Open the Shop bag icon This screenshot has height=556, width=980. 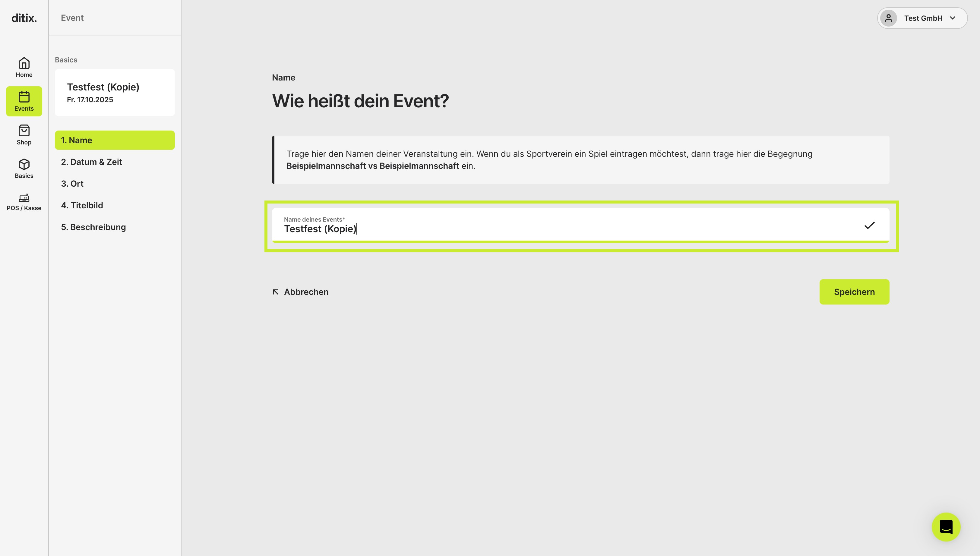coord(24,131)
